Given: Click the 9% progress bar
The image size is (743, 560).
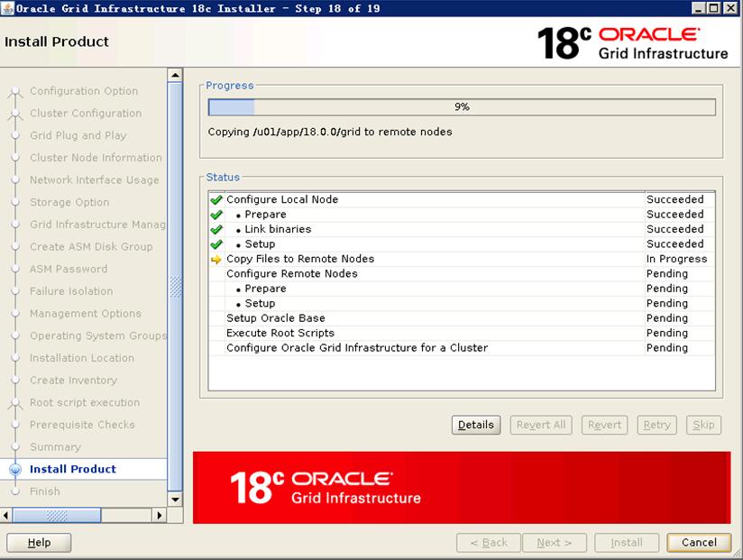Looking at the screenshot, I should (462, 107).
